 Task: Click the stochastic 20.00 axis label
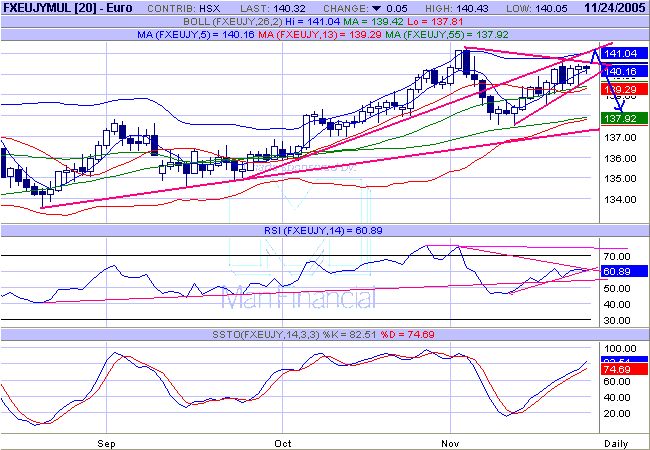(x=617, y=414)
